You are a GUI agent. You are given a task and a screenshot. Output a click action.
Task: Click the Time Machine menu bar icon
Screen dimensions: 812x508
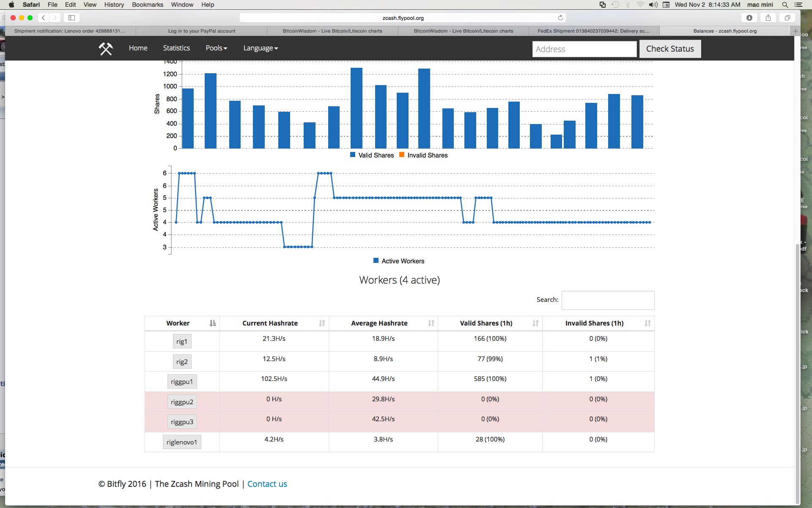pyautogui.click(x=615, y=5)
